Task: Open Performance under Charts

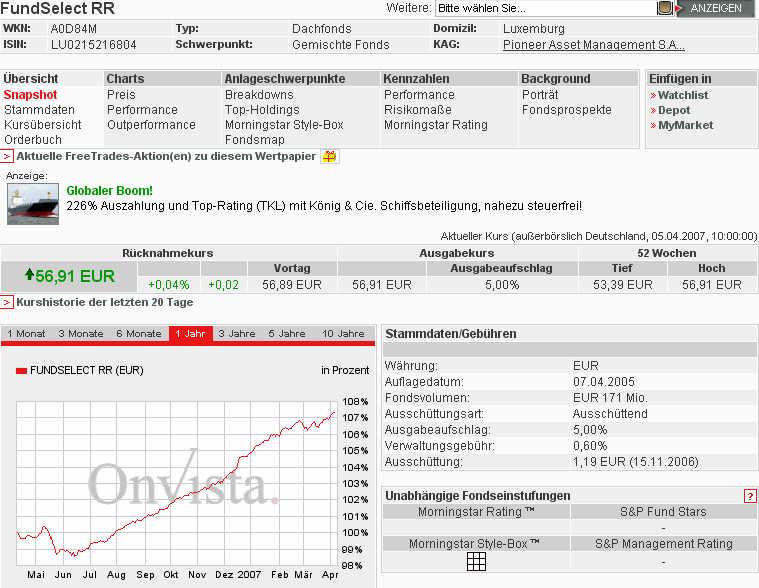Action: [142, 110]
